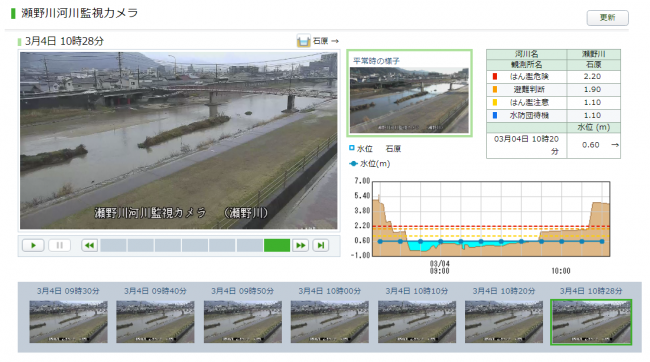Click the red はん濫危険 level swatch
The width and height of the screenshot is (650, 362).
(495, 77)
